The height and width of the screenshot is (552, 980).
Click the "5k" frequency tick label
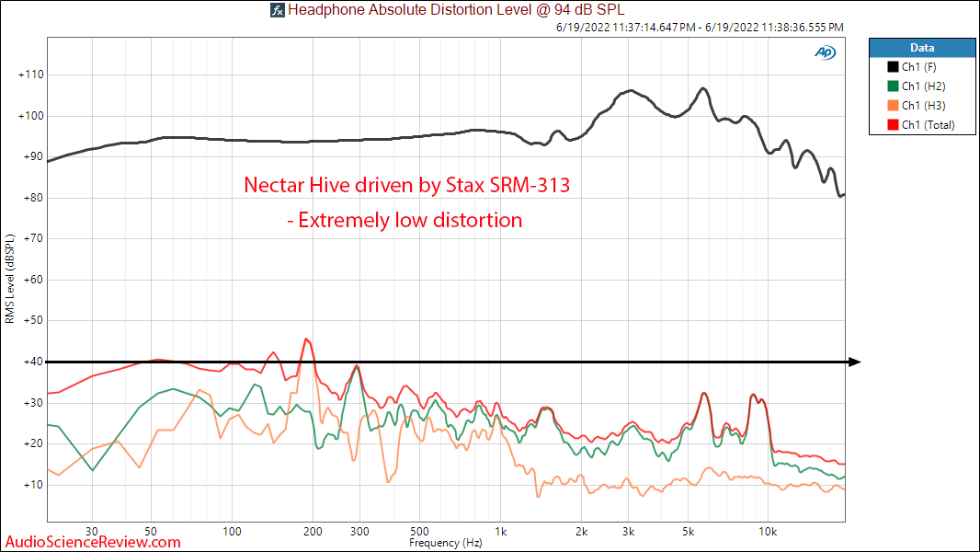(x=689, y=532)
